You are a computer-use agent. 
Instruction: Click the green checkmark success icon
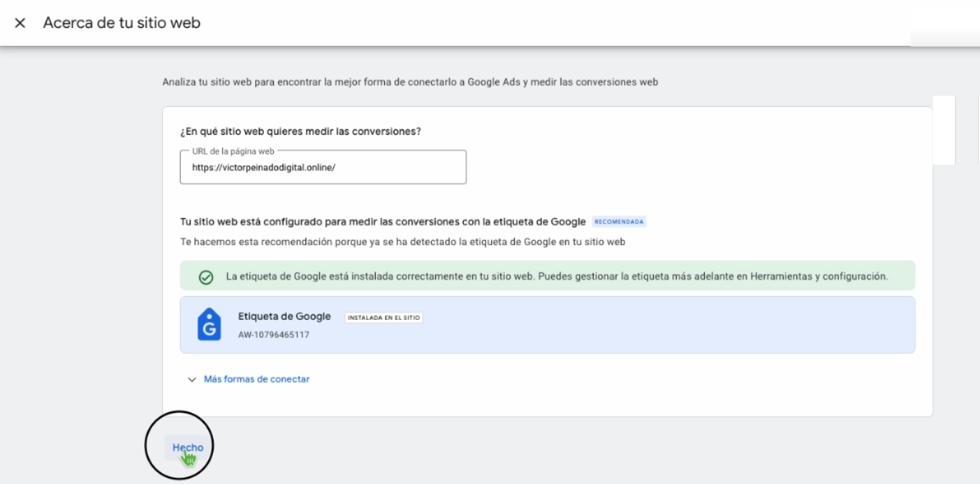pyautogui.click(x=205, y=277)
